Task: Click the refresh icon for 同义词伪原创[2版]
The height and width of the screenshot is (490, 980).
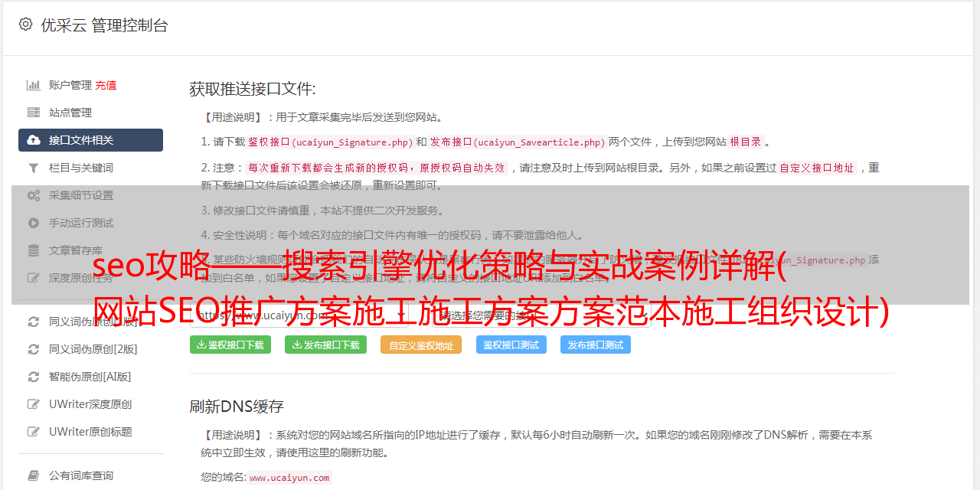Action: pyautogui.click(x=34, y=349)
